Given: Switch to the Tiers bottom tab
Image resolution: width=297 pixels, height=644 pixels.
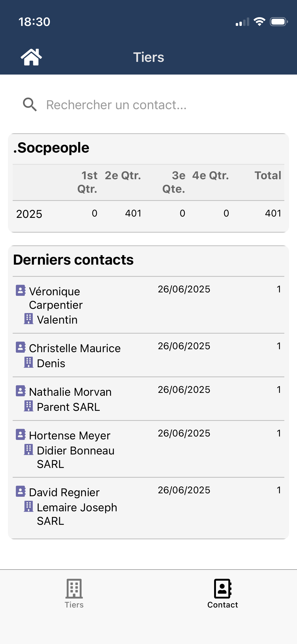Looking at the screenshot, I should [x=74, y=594].
